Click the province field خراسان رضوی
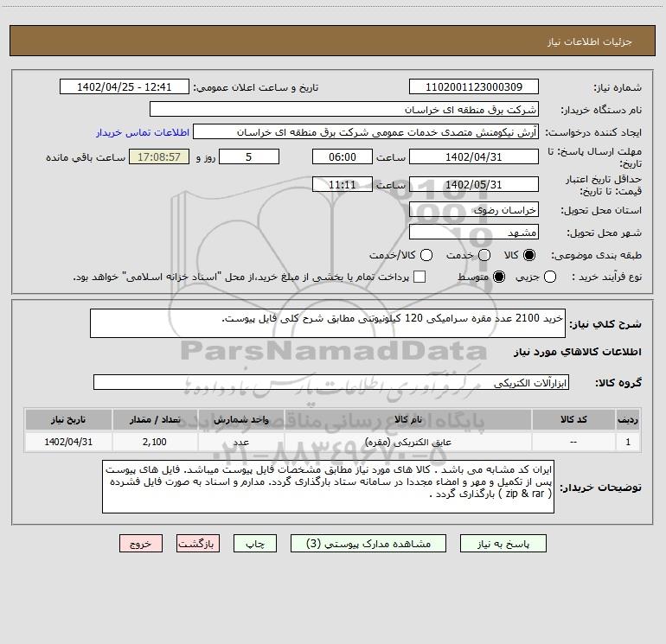This screenshot has width=666, height=644. pyautogui.click(x=474, y=209)
